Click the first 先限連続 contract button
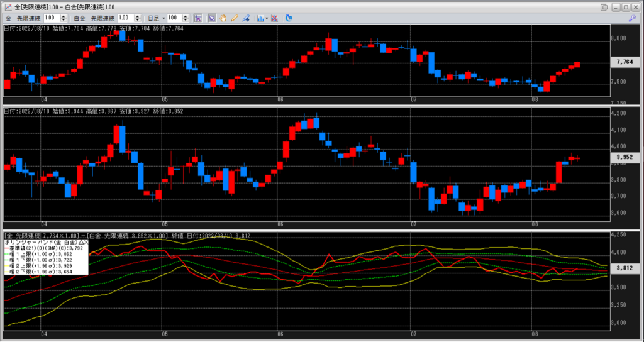Screen dimensions: 644x342 [27, 18]
